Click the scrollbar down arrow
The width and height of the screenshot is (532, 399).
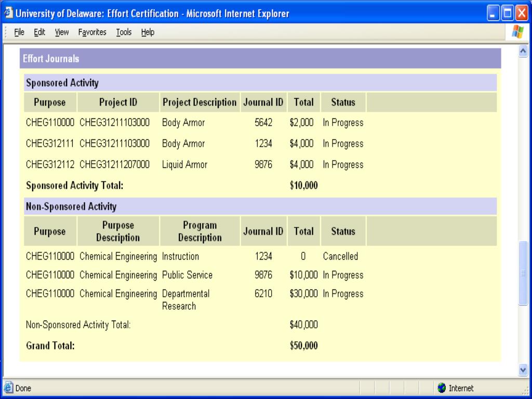tap(523, 369)
